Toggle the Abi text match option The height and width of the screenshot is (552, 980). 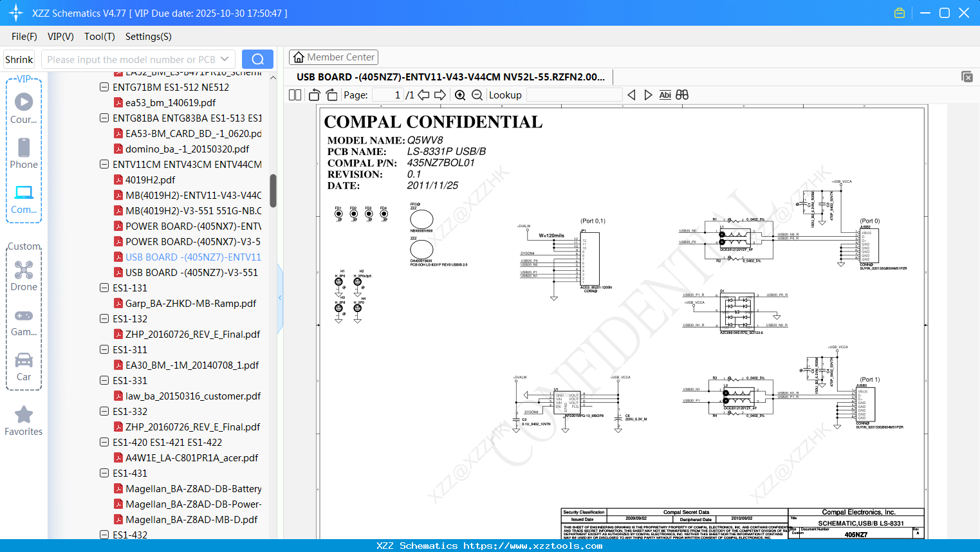665,95
